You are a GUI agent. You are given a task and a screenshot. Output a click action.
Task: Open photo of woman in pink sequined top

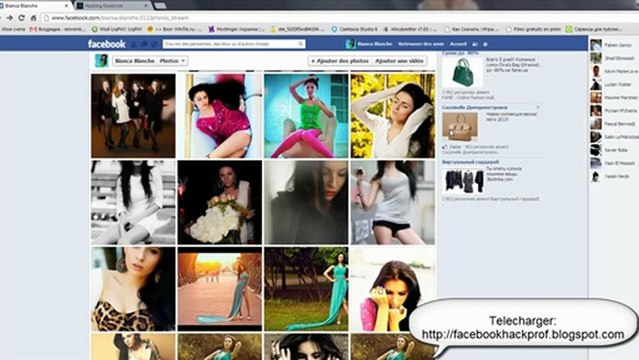[x=220, y=116]
